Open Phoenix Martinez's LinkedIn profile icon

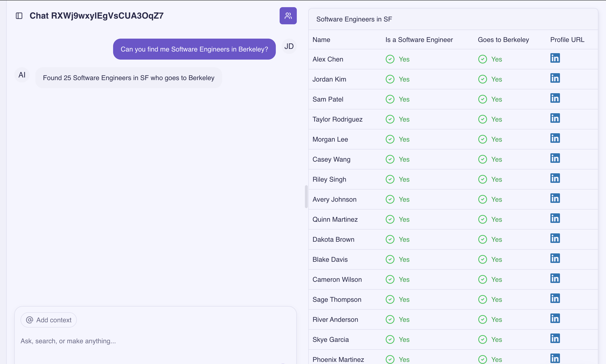555,358
